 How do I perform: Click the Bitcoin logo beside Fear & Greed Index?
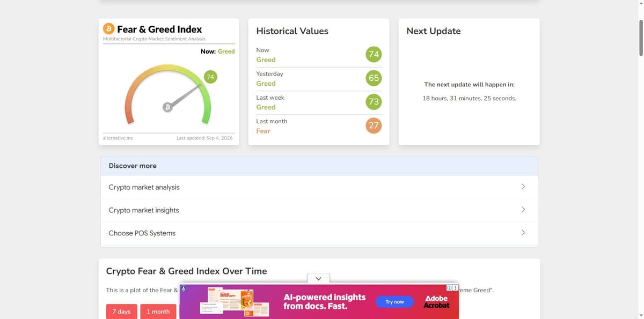pyautogui.click(x=108, y=29)
